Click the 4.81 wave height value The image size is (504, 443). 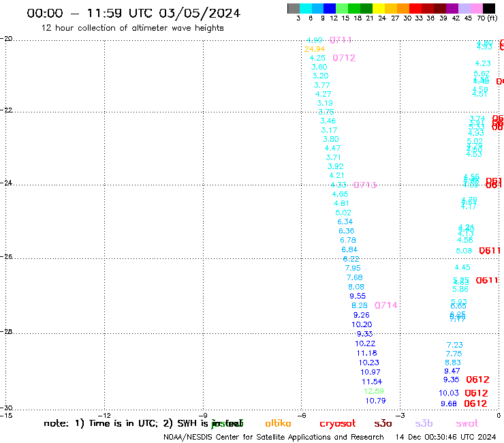(341, 203)
